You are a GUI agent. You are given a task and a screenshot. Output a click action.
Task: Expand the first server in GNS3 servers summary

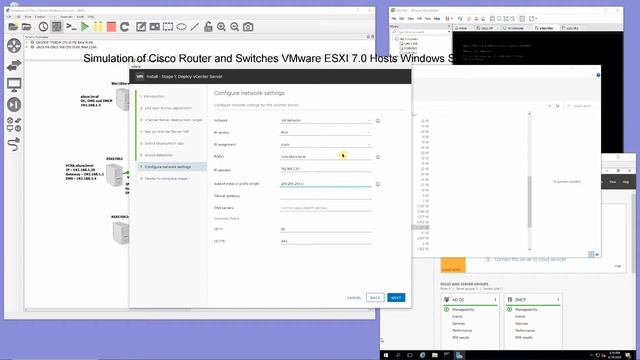(x=27, y=42)
